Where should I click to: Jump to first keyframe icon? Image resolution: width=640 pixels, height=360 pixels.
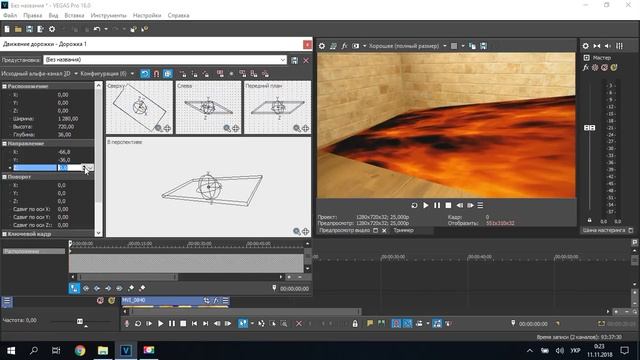point(86,288)
